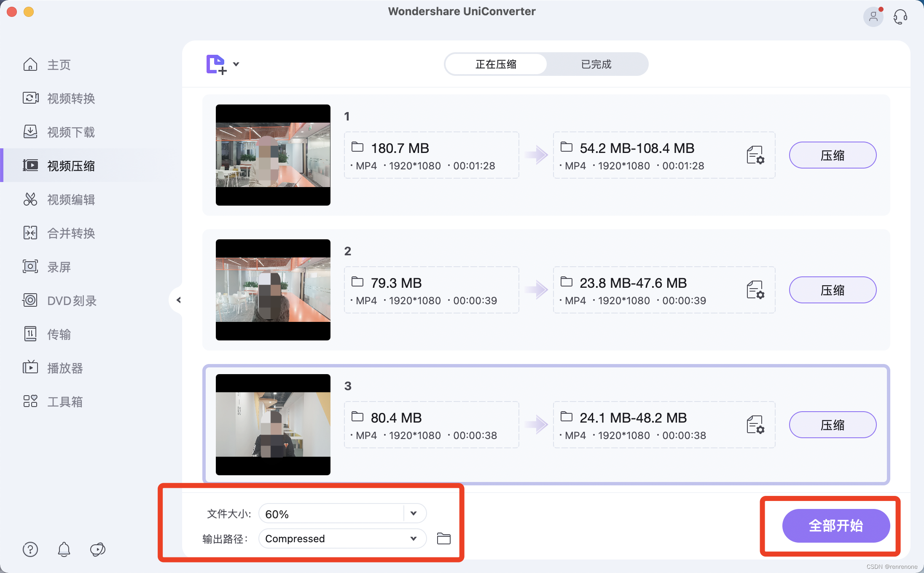Select 视频转换 in the sidebar
Image resolution: width=924 pixels, height=573 pixels.
(71, 98)
